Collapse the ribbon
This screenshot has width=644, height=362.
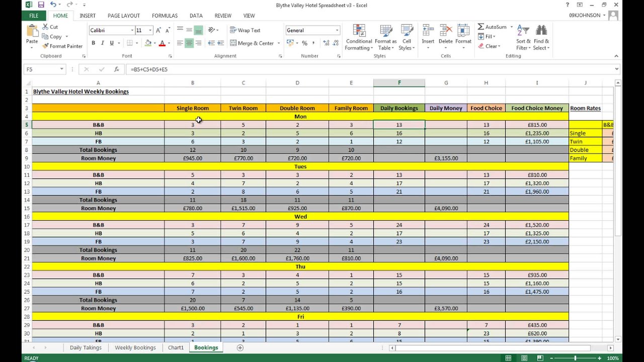(616, 56)
